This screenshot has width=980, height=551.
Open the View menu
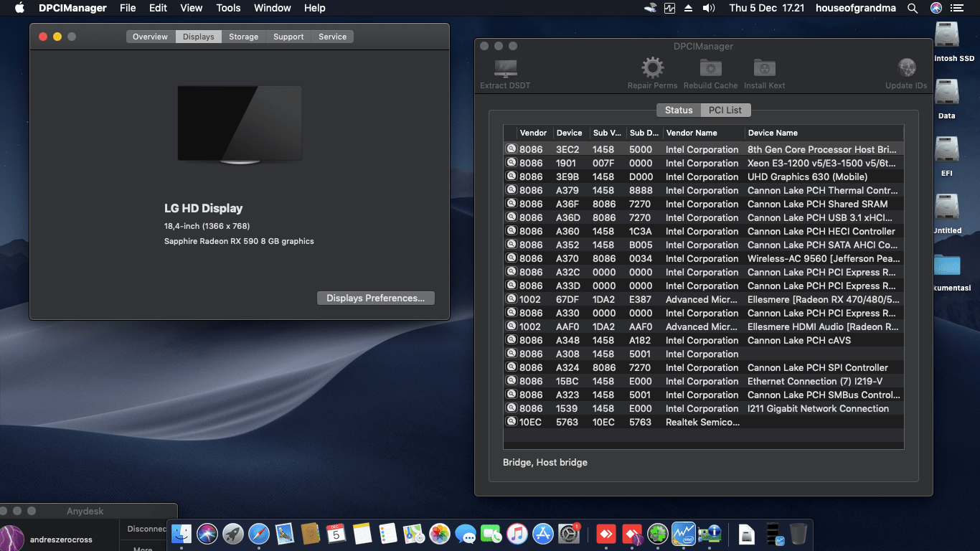(x=191, y=8)
